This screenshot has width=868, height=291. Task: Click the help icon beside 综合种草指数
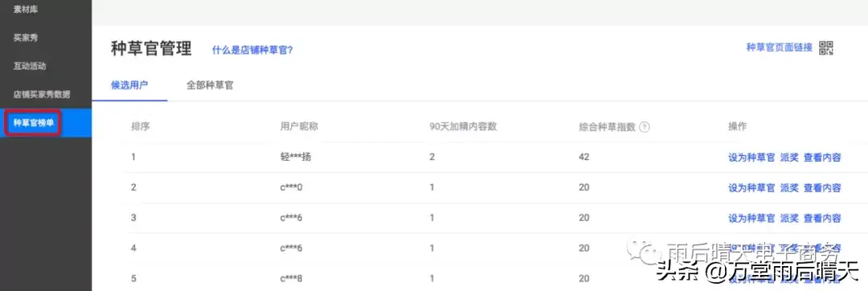(644, 127)
